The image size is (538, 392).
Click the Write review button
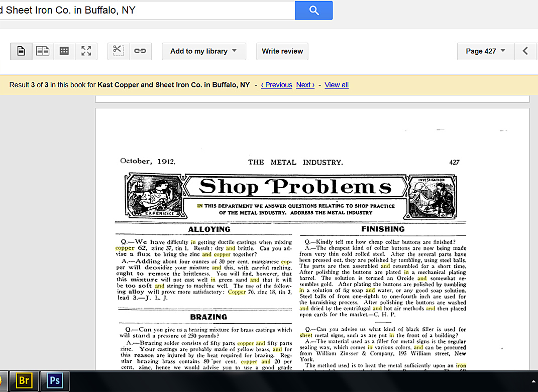(x=282, y=51)
